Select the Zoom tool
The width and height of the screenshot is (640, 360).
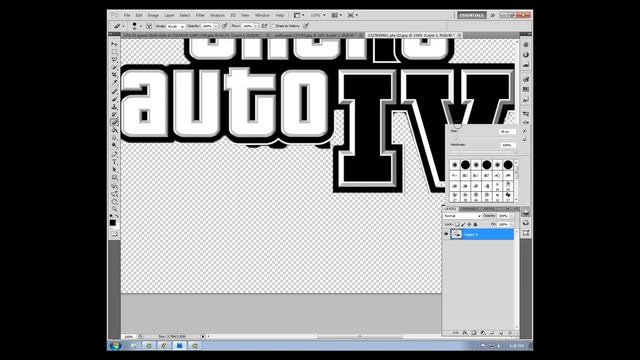(x=114, y=209)
